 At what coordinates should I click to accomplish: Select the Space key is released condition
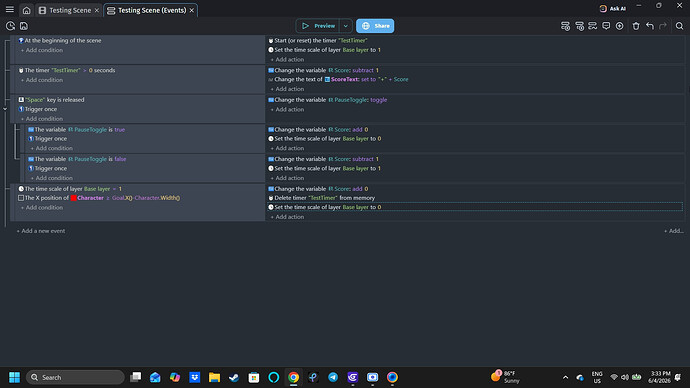point(51,100)
